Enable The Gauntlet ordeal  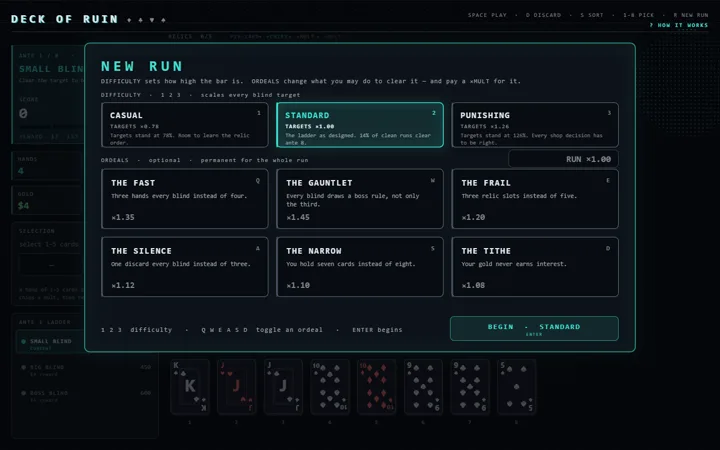click(x=360, y=199)
